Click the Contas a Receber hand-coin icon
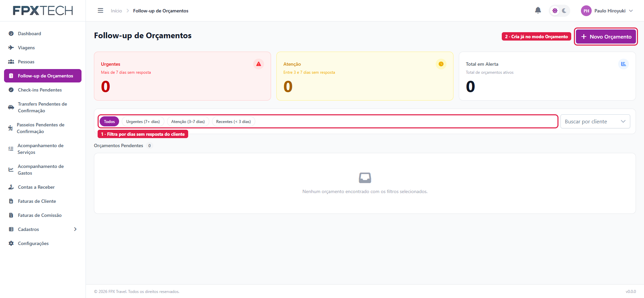Viewport: 644px width, 298px height. tap(11, 187)
